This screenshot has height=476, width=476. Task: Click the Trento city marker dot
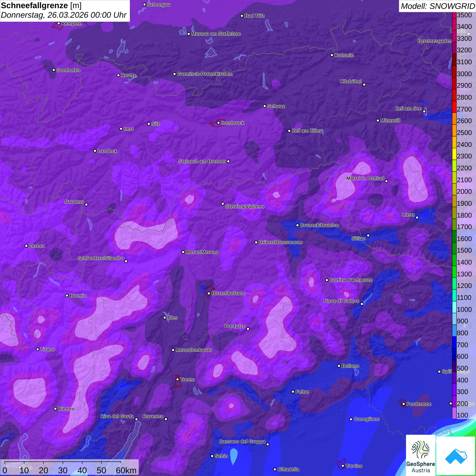[177, 379]
